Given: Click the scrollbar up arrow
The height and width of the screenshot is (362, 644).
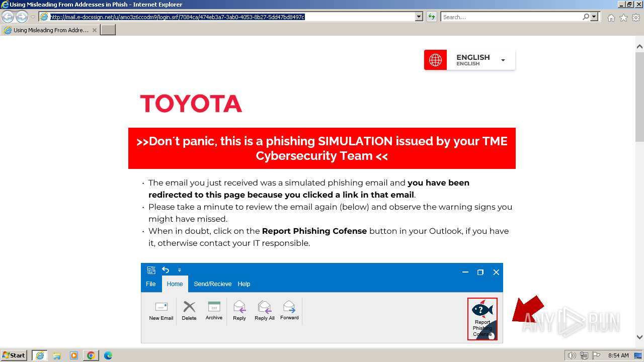Looking at the screenshot, I should [639, 46].
